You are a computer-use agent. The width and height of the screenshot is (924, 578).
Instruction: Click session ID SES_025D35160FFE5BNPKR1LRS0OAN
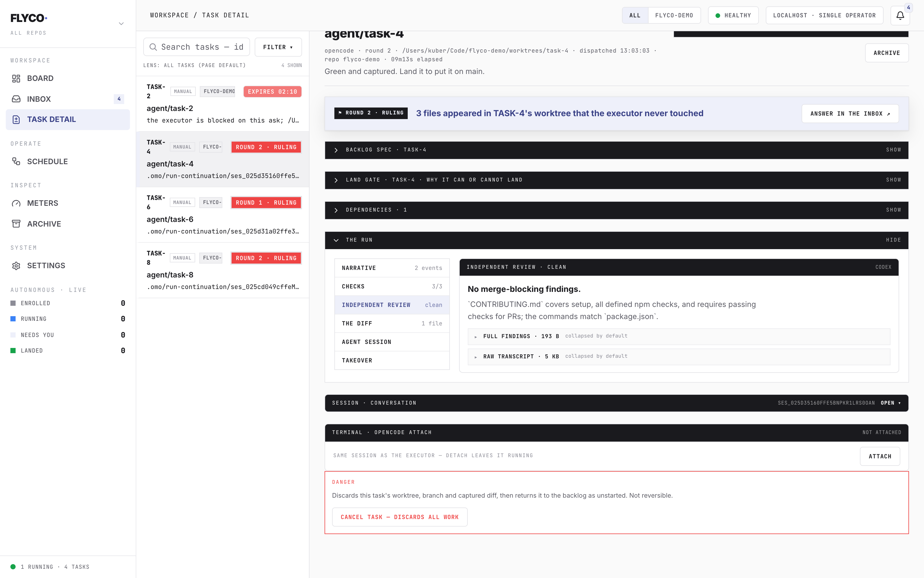coord(826,403)
